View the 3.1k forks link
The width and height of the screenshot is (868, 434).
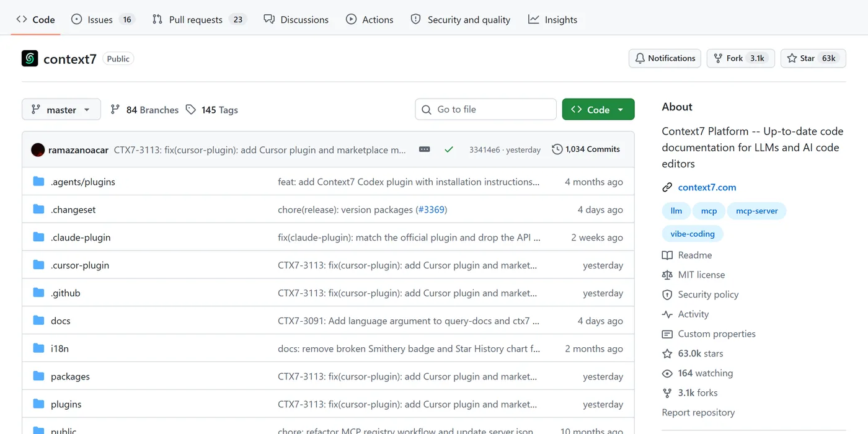click(x=689, y=392)
